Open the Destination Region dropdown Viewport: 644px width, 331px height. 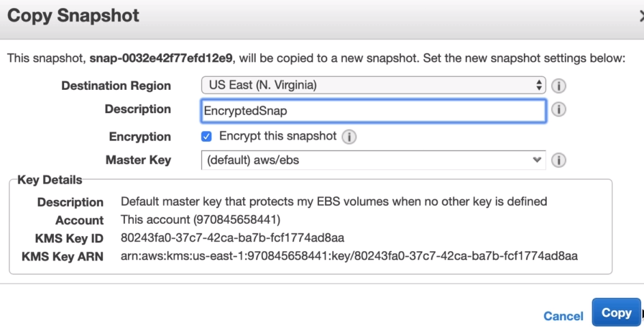click(x=373, y=85)
